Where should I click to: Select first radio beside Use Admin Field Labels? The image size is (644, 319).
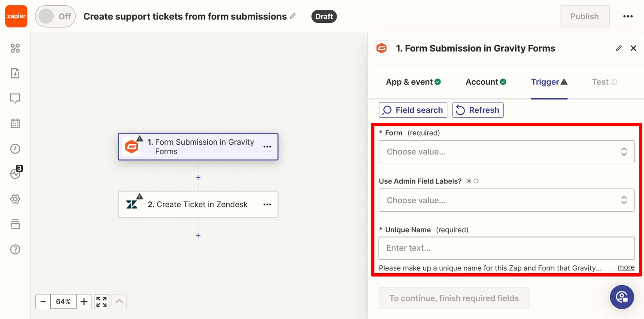pos(468,181)
